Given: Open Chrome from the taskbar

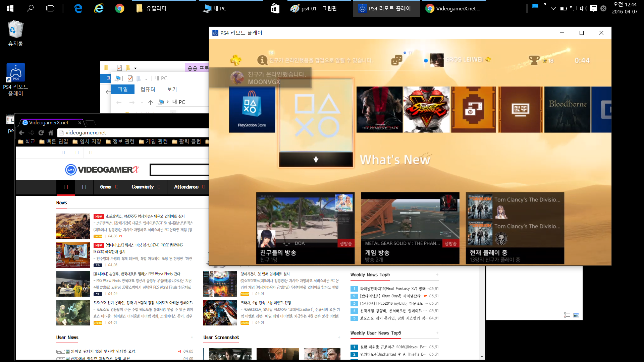Looking at the screenshot, I should [x=119, y=8].
